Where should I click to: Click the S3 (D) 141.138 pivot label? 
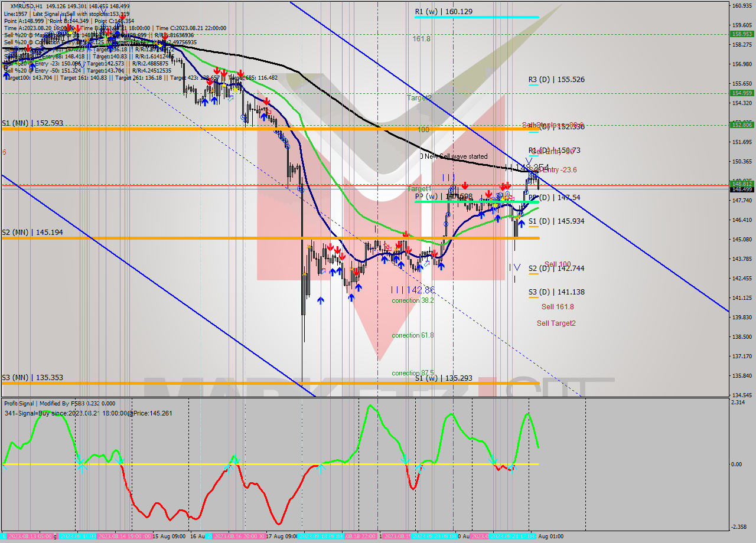tap(556, 292)
